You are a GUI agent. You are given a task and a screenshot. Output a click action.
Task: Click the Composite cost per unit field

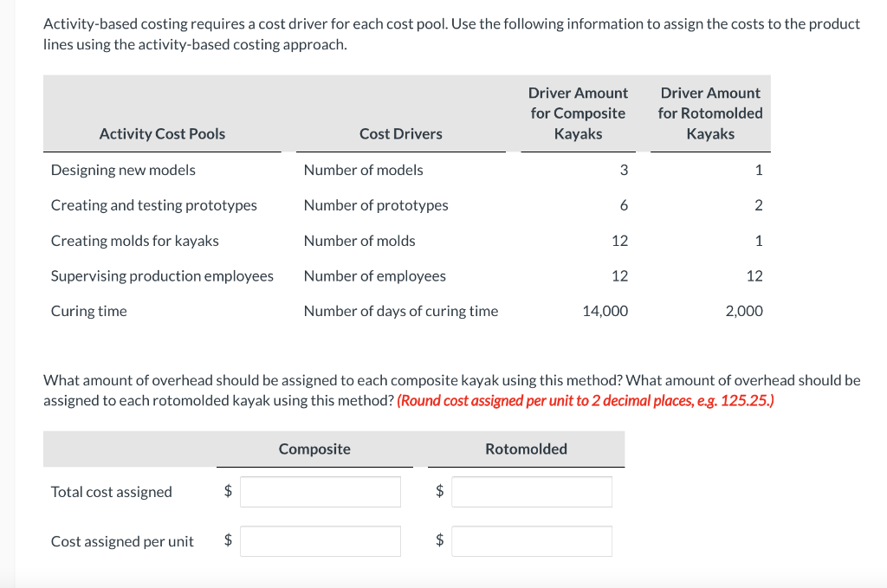[320, 540]
